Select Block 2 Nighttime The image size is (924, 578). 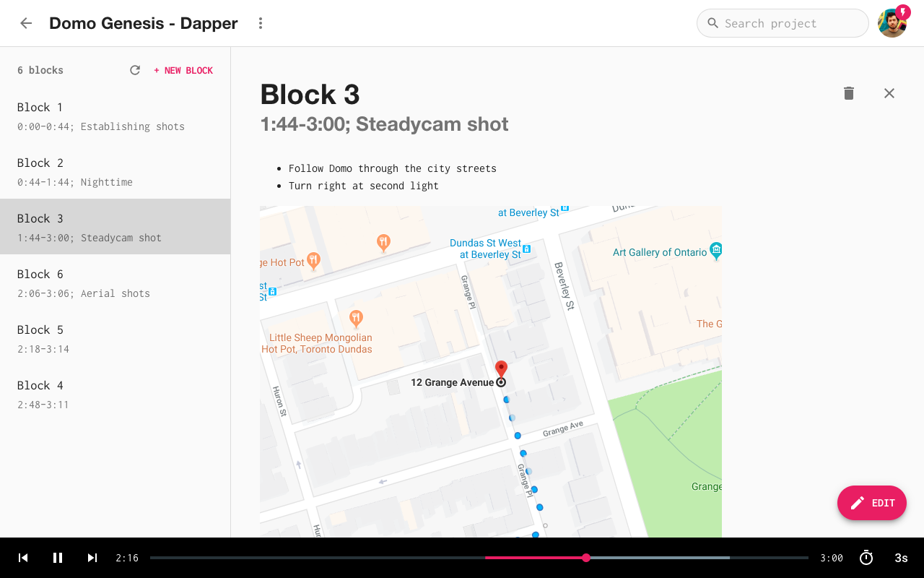click(x=115, y=171)
